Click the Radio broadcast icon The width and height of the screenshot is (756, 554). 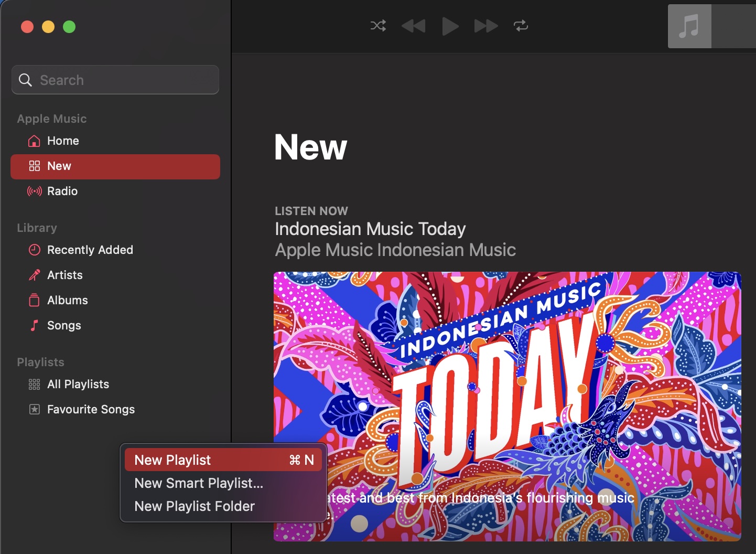coord(34,191)
